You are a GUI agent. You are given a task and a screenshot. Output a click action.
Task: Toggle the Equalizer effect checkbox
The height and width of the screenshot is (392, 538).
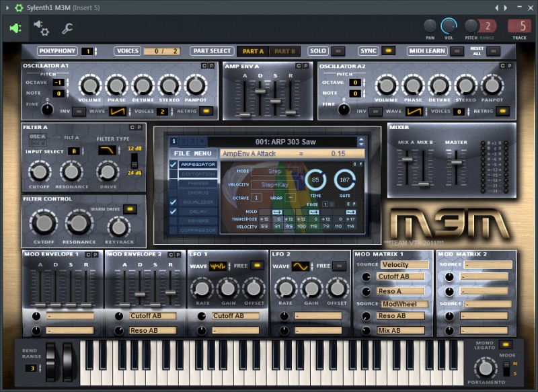pos(174,202)
